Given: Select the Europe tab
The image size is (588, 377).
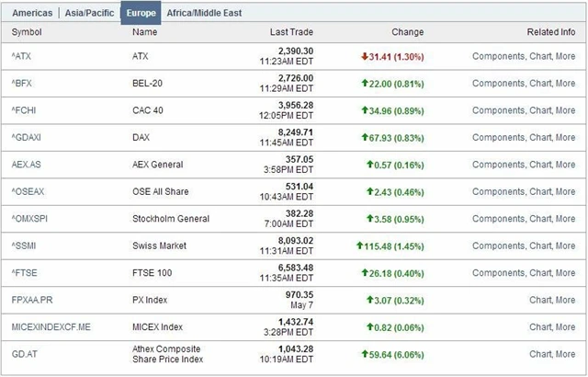Looking at the screenshot, I should [140, 14].
